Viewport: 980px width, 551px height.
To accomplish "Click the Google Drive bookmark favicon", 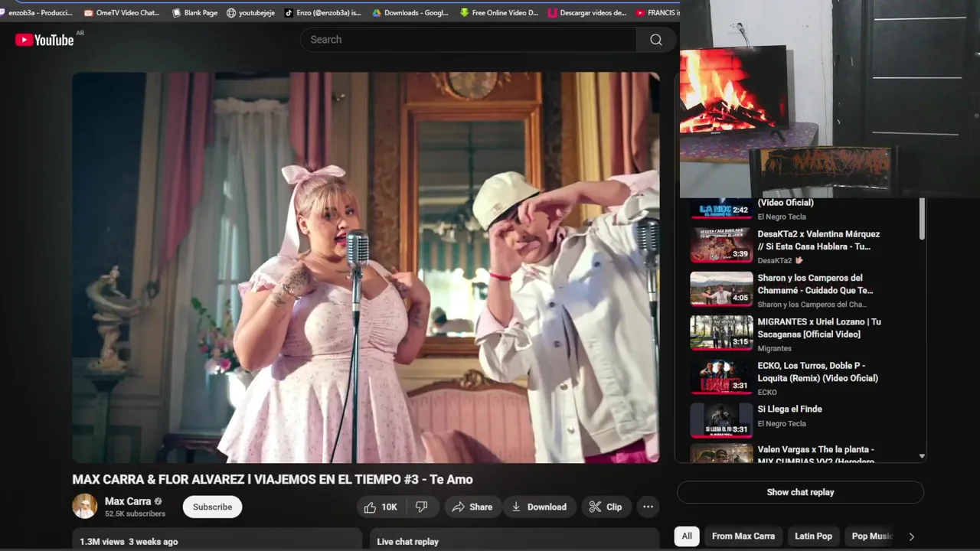I will [x=377, y=12].
